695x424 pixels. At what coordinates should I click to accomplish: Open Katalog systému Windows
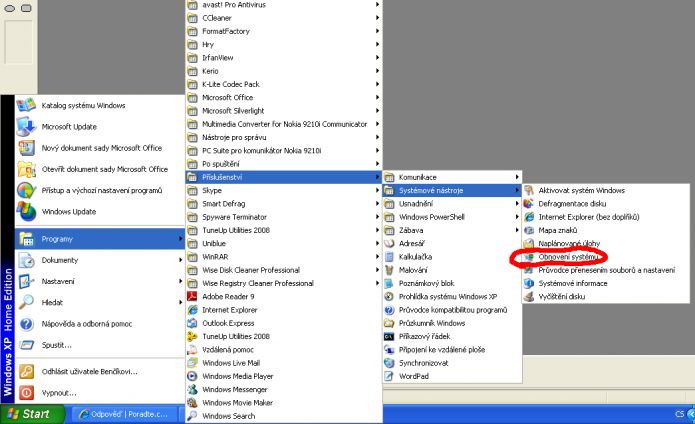point(100,105)
